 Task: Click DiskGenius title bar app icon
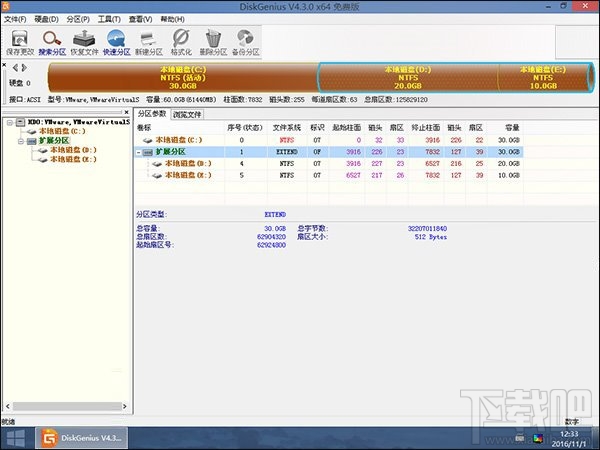(5, 6)
